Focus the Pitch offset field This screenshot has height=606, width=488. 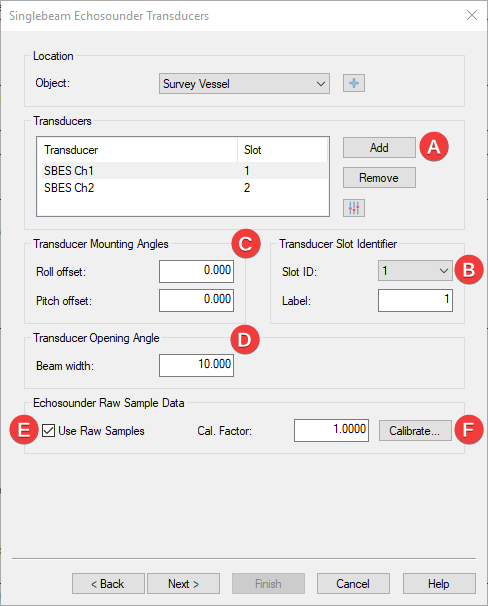(196, 300)
